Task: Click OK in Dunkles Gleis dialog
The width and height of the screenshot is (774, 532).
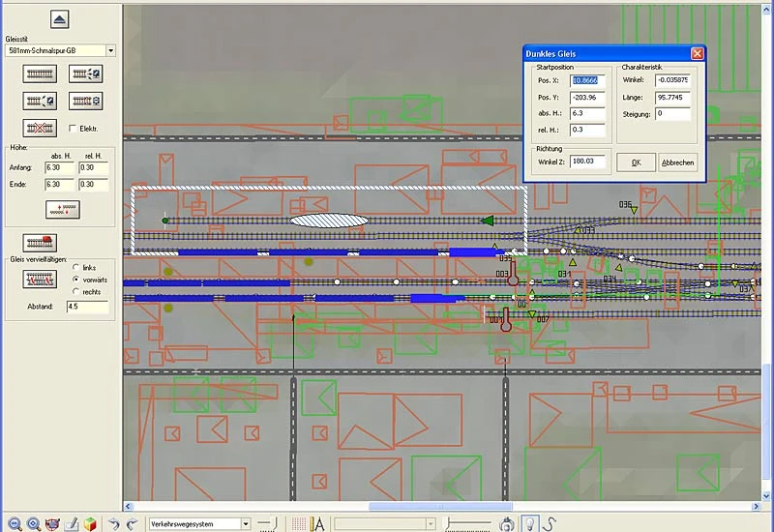Action: 636,163
